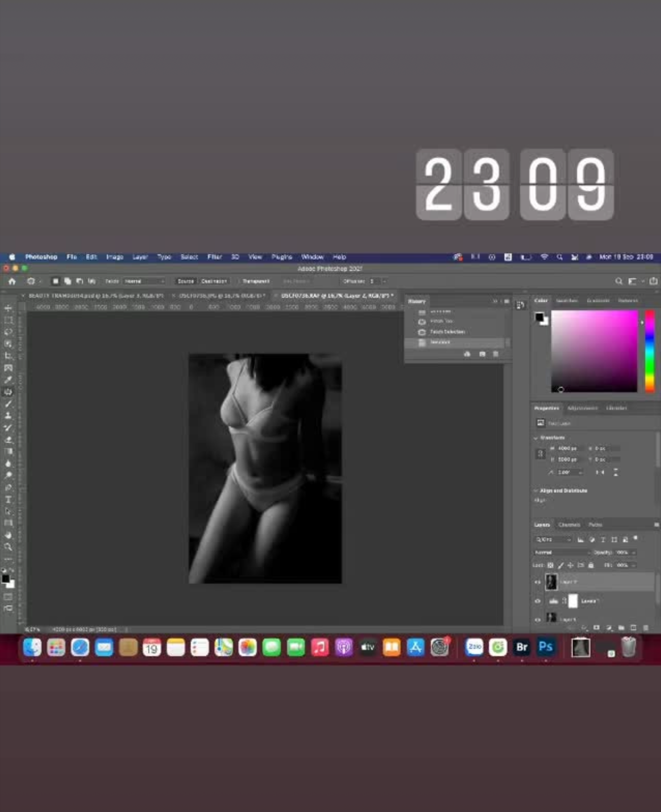Open the Filter menu
This screenshot has height=812, width=661.
[x=214, y=257]
